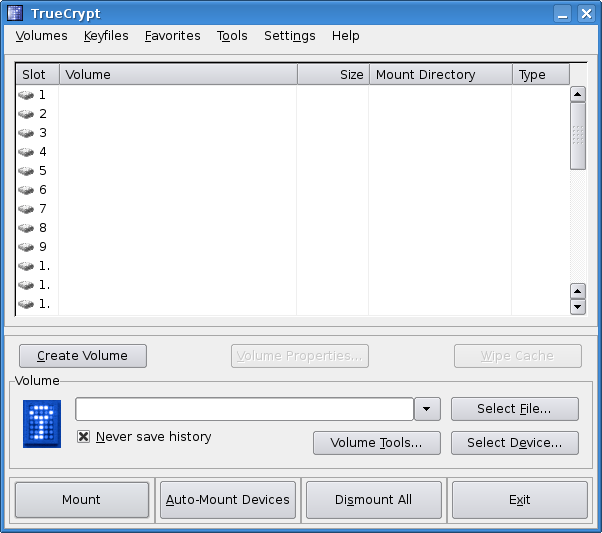Click the Mount button

pos(81,500)
